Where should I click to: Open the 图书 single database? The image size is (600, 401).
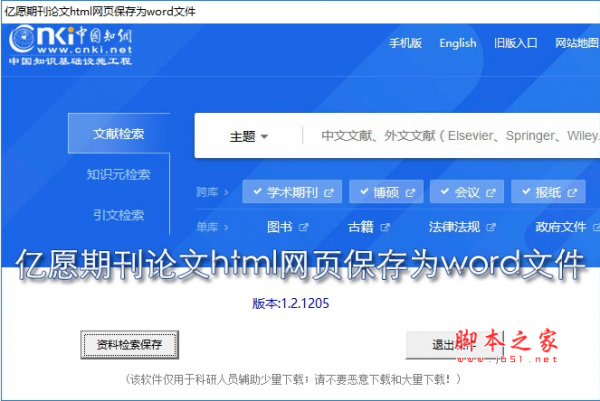pos(280,227)
